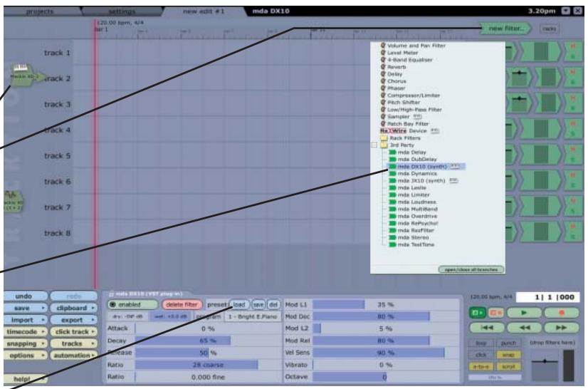Click the Compressor/Limiter icon
Screen dimensions: 588x389
383,95
